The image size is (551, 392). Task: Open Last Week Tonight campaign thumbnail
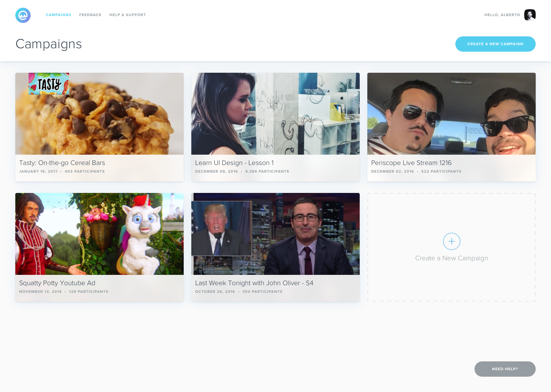[275, 234]
